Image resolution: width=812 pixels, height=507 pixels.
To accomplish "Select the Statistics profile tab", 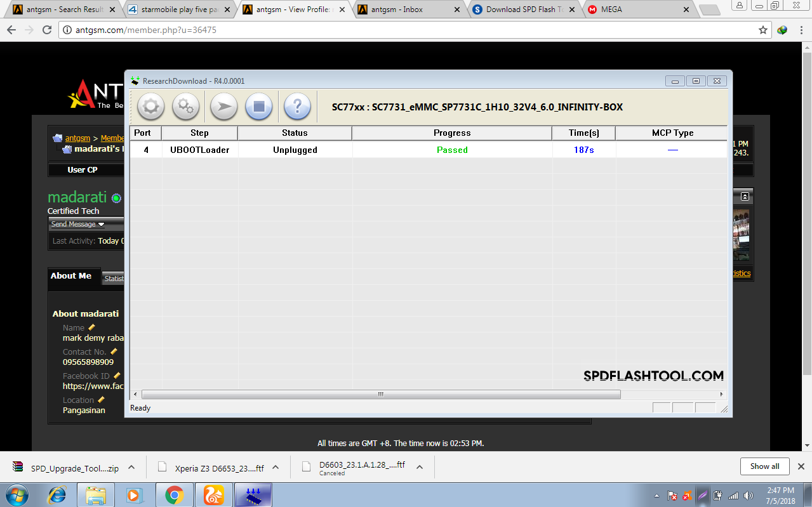I will [x=114, y=279].
